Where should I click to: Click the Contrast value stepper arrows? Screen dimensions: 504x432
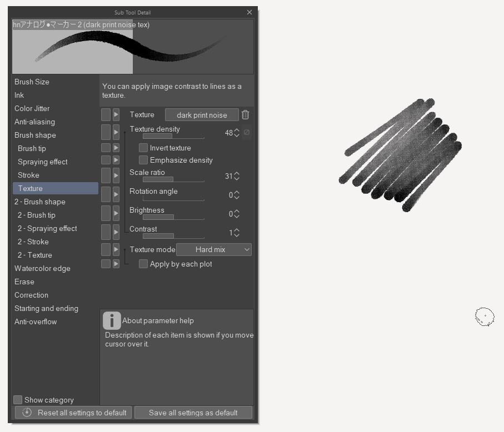pos(237,233)
